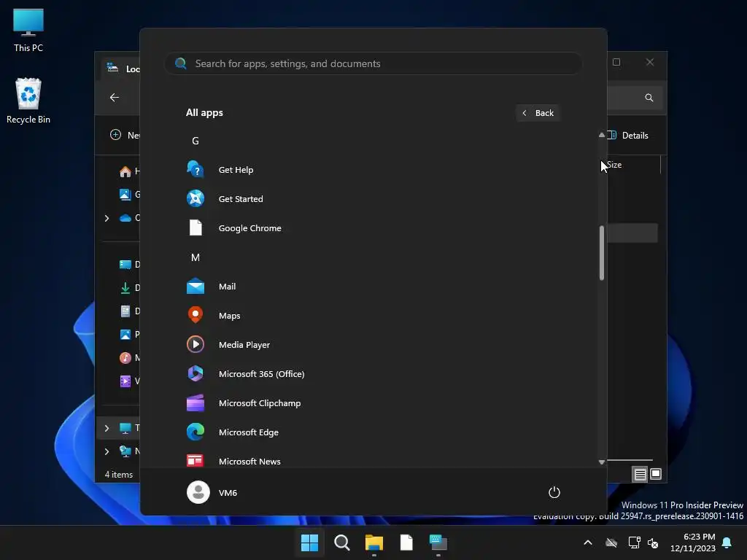Click OneDrive cloud icon in tray

(611, 542)
